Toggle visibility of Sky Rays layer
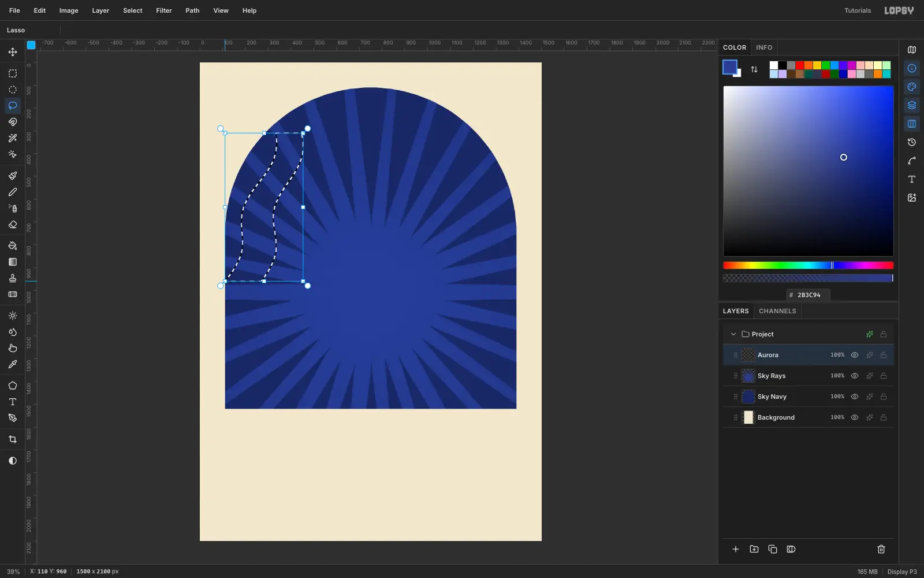The height and width of the screenshot is (578, 924). coord(855,376)
